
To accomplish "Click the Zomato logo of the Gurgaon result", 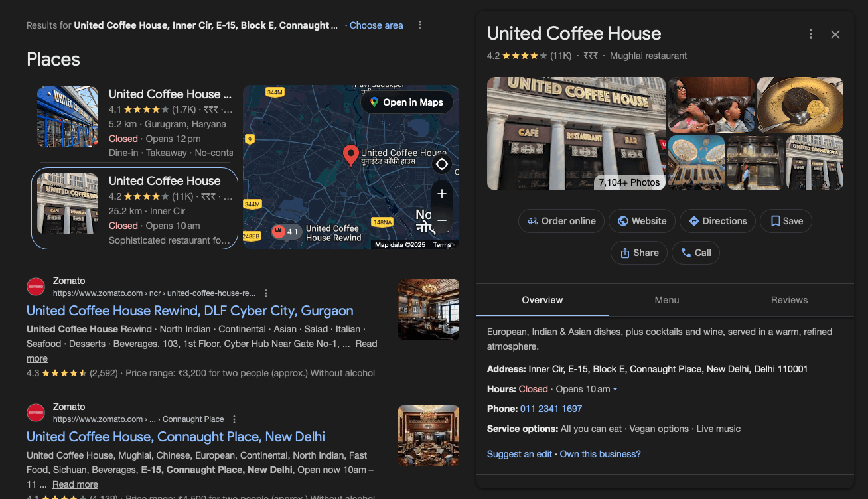I will click(36, 287).
